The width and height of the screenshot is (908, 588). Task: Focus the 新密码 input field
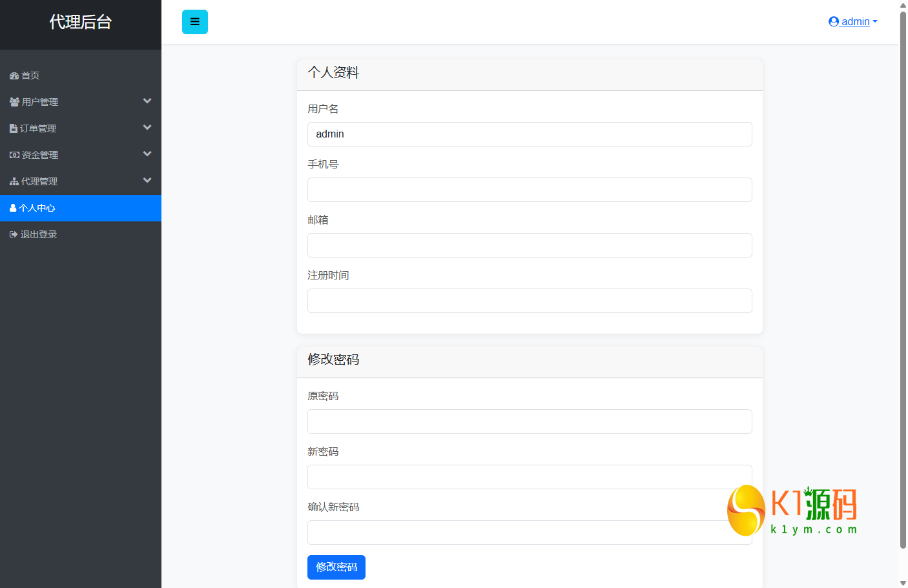(530, 477)
